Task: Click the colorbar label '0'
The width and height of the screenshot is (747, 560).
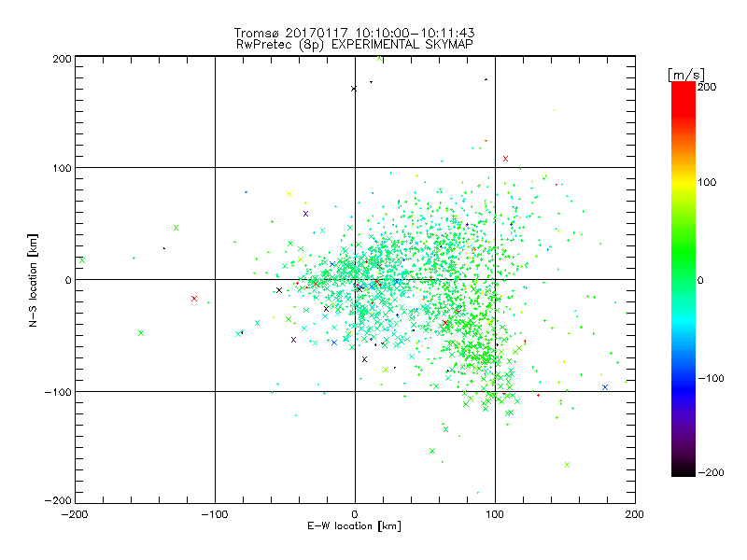Action: tap(700, 280)
